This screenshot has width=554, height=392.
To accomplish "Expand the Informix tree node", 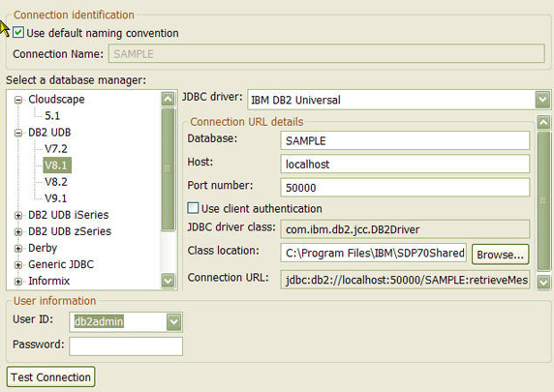I will tap(18, 282).
